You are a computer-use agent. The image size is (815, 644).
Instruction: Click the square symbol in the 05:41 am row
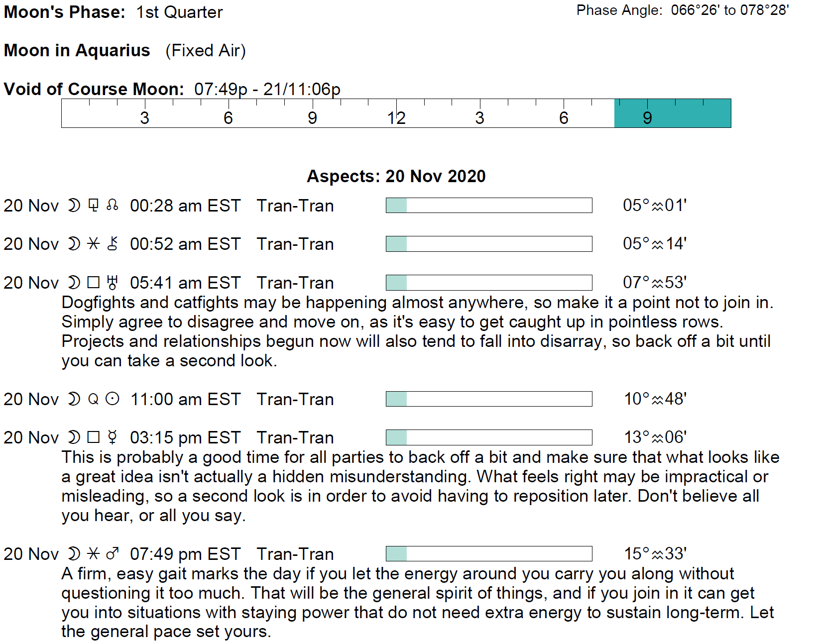tap(93, 283)
